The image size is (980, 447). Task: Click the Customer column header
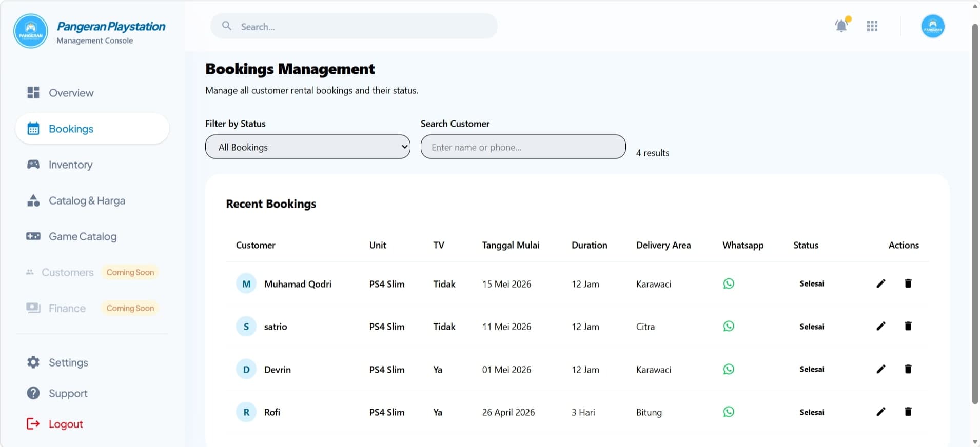pyautogui.click(x=256, y=245)
